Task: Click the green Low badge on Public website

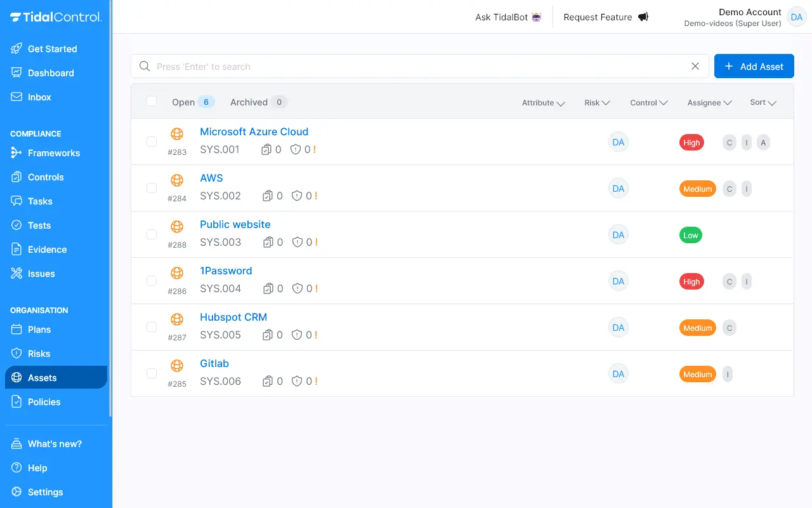Action: 691,236
